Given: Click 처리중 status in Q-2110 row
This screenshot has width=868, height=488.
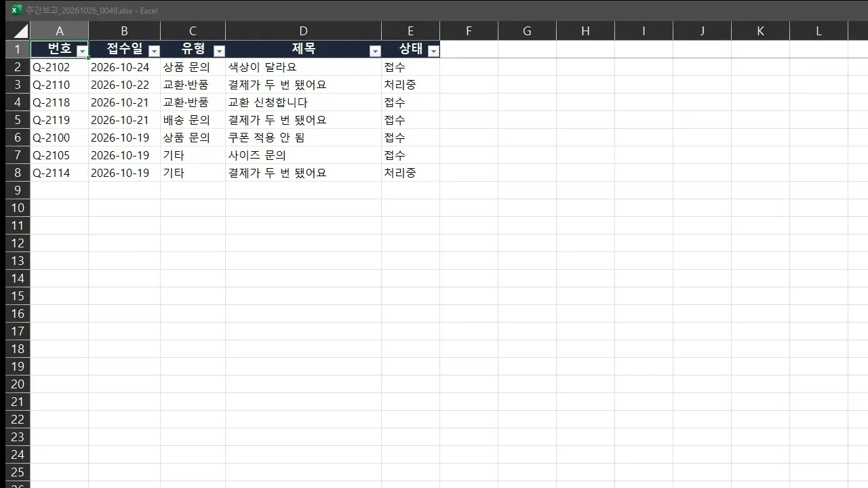Looking at the screenshot, I should [410, 85].
